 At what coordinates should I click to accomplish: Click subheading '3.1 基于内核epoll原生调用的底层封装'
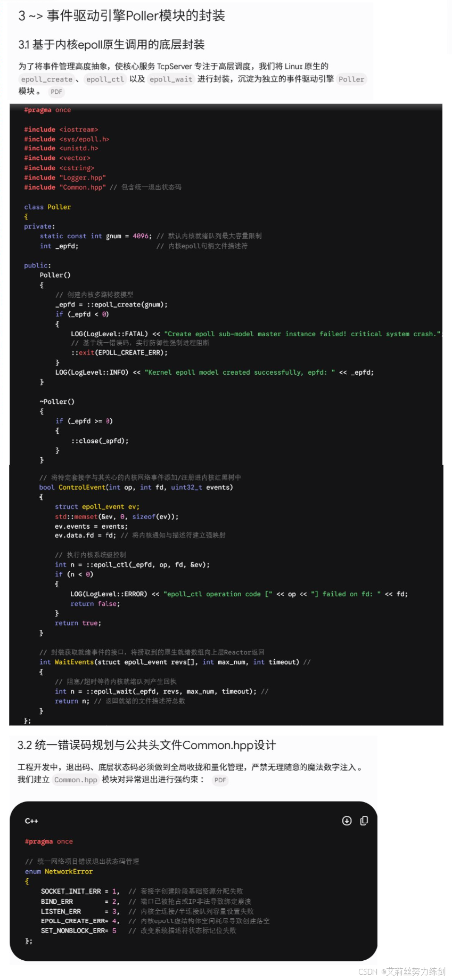click(111, 45)
